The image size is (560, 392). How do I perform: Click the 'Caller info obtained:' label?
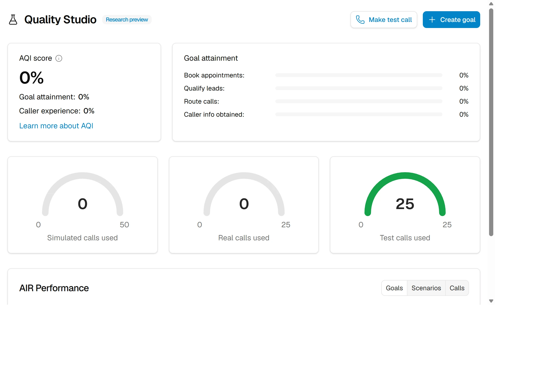click(214, 114)
